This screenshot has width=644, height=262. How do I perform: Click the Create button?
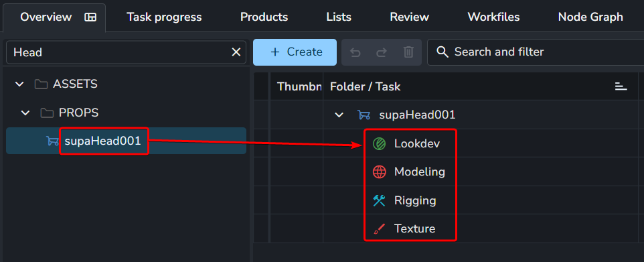pyautogui.click(x=295, y=52)
